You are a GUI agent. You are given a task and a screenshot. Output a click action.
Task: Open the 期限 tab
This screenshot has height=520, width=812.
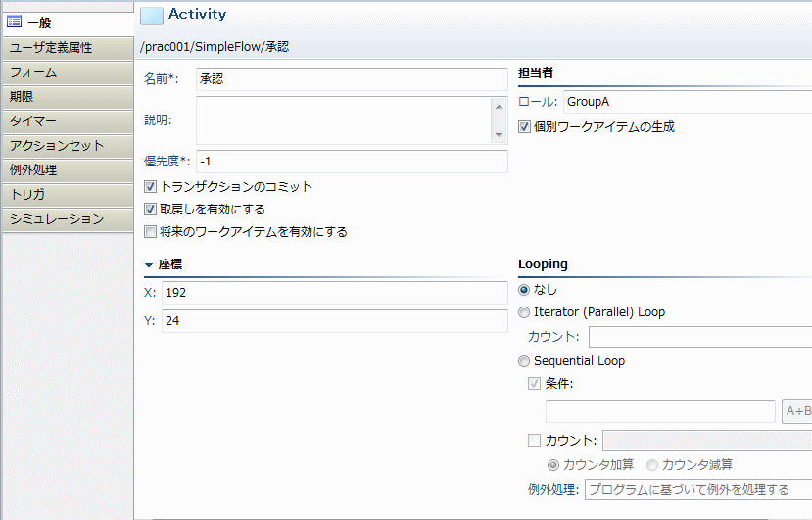click(x=67, y=97)
